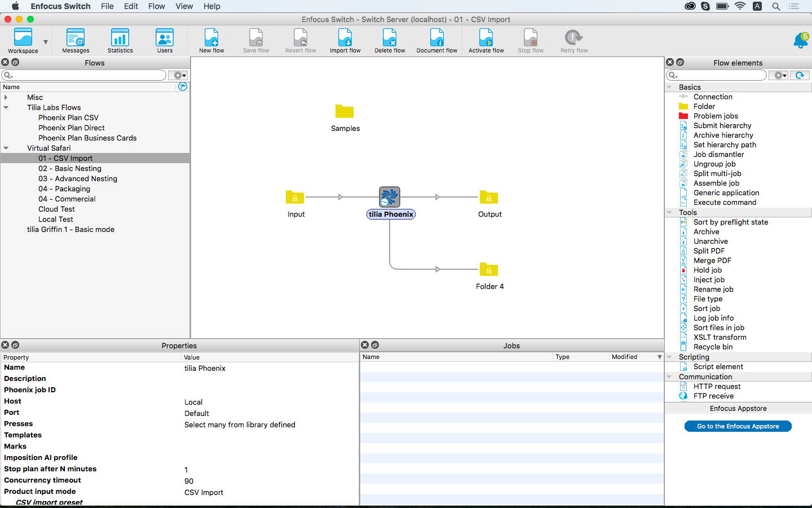The height and width of the screenshot is (508, 812).
Task: Select the 02 - Basic Nesting flow
Action: click(x=70, y=169)
